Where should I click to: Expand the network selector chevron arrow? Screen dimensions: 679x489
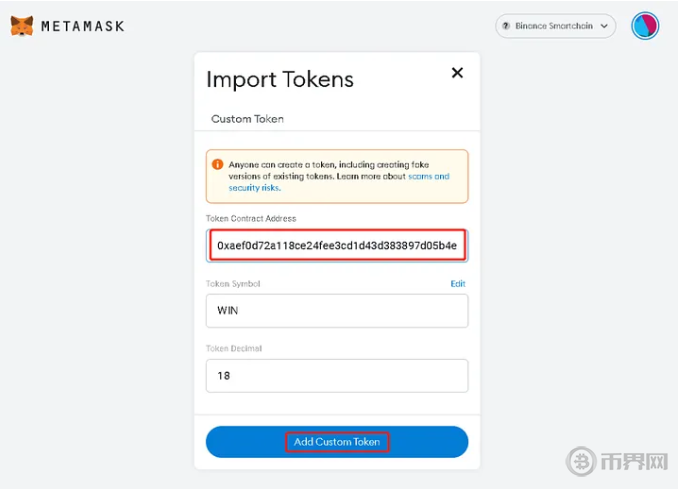coord(604,26)
